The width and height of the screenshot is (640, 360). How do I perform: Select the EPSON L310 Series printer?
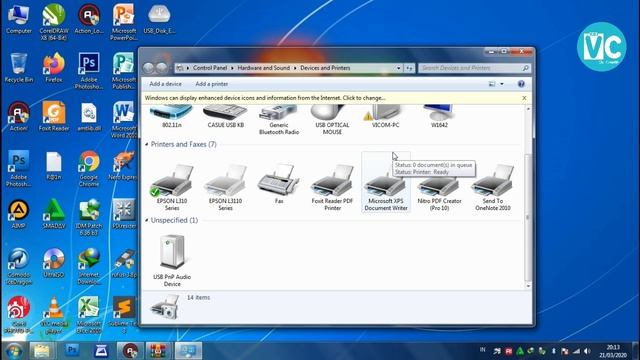(x=172, y=187)
